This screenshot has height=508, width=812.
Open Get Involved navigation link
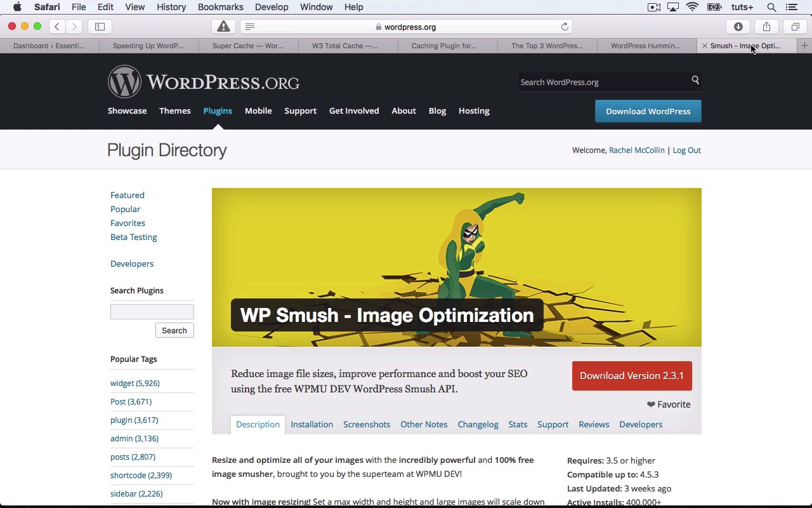point(354,111)
